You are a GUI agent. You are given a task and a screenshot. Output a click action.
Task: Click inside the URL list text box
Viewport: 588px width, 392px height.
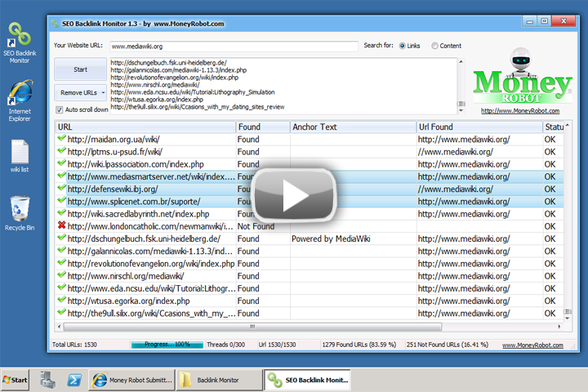[x=283, y=86]
